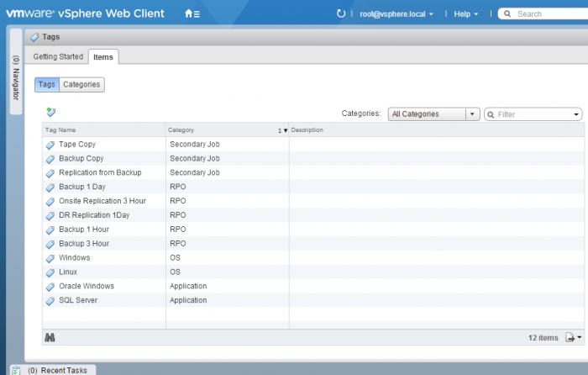
Task: Select the Onsite Replication 3 Hour tag
Action: tap(313, 201)
